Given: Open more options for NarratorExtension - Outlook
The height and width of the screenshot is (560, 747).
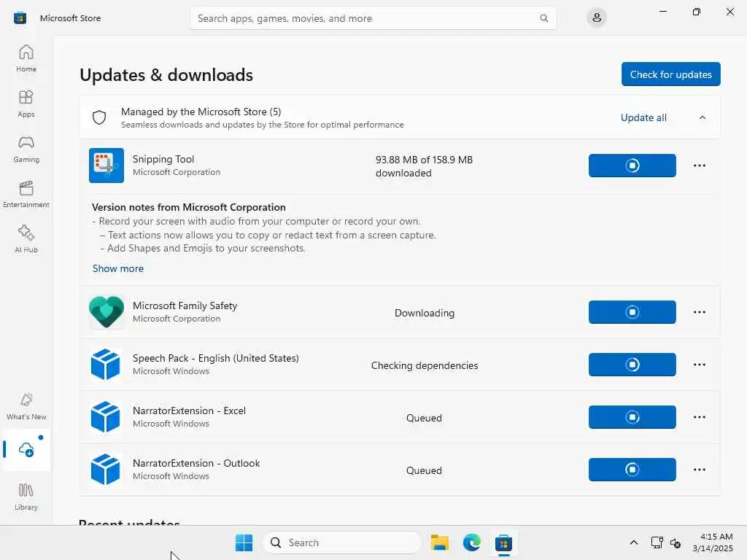Looking at the screenshot, I should [700, 469].
